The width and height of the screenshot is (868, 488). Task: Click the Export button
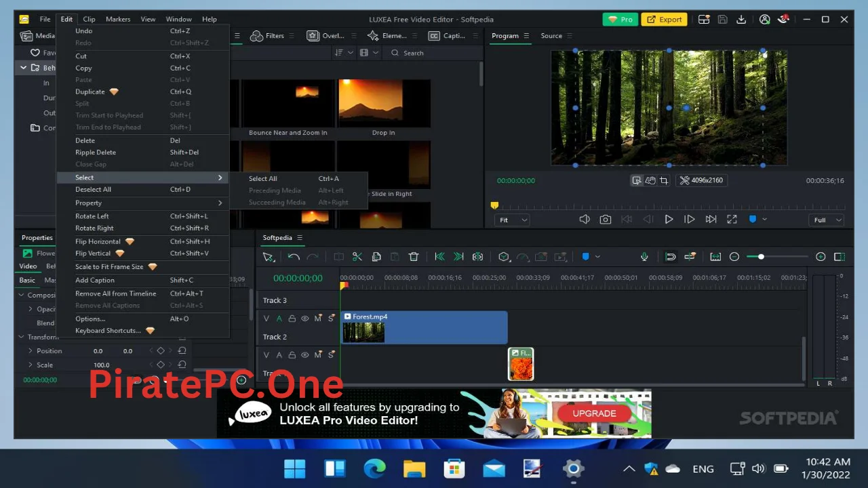664,19
